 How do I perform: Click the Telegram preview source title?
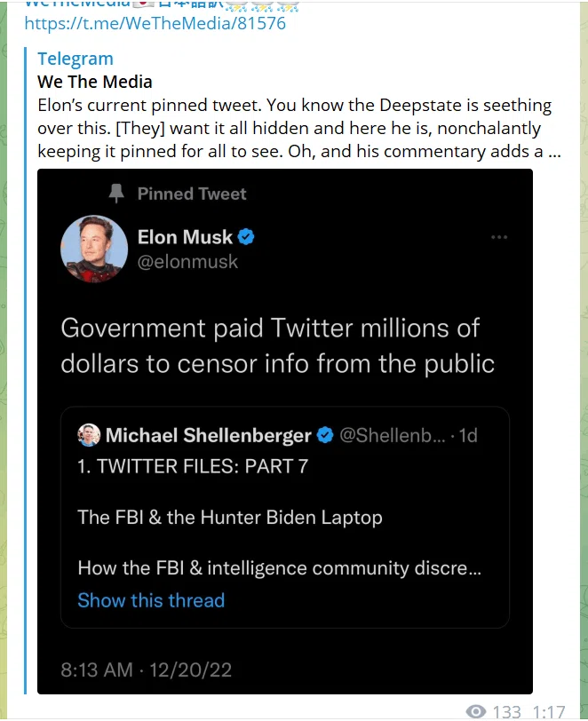click(x=75, y=59)
